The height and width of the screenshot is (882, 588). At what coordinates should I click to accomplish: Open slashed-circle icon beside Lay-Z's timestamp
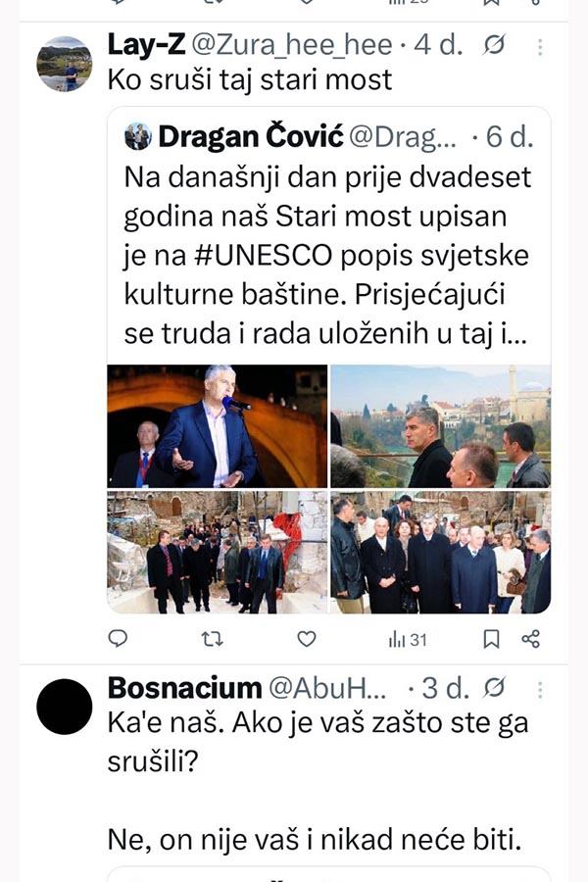(494, 44)
